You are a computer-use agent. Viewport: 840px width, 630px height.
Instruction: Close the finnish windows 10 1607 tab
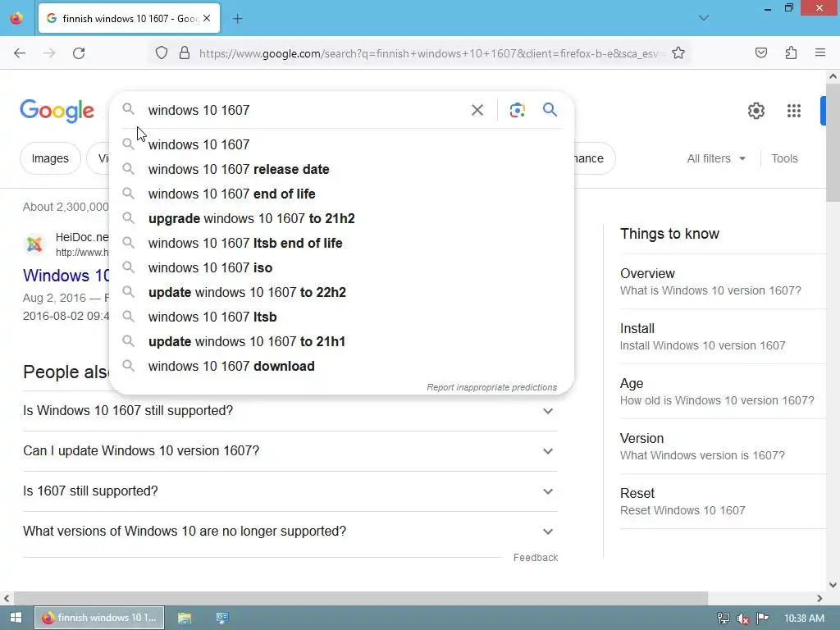(x=207, y=18)
